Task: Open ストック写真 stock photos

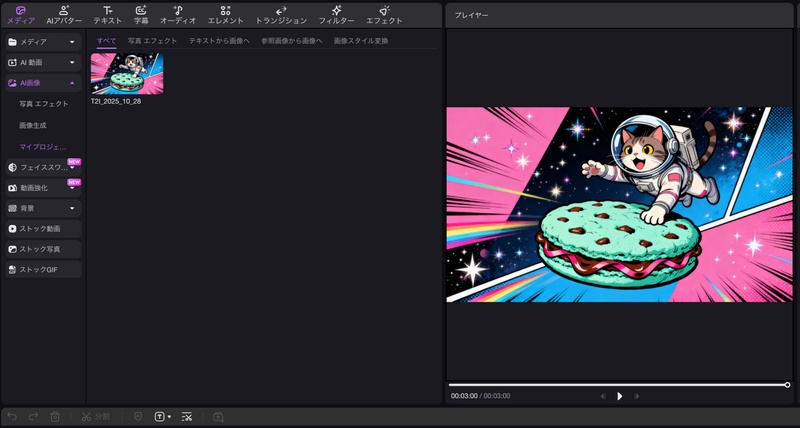Action: click(43, 249)
